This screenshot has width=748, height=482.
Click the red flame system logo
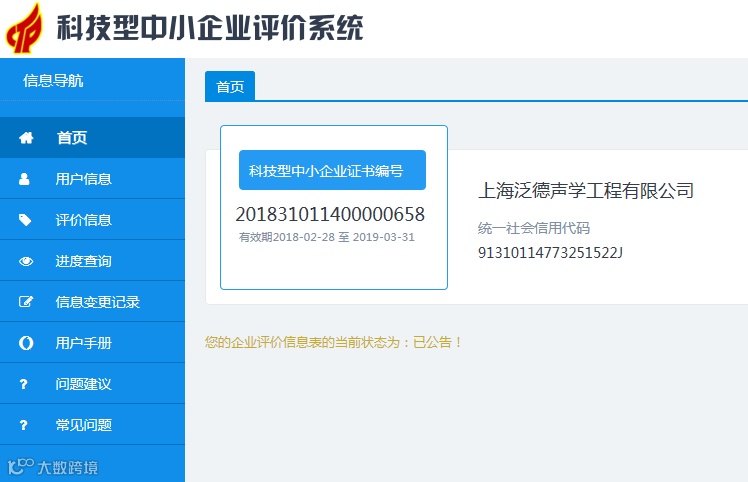tap(24, 29)
